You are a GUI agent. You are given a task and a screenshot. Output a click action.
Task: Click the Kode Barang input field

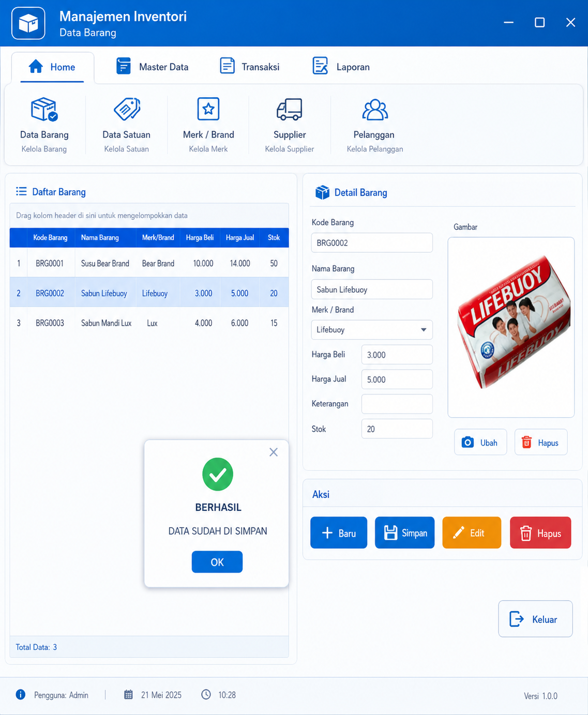(x=372, y=243)
